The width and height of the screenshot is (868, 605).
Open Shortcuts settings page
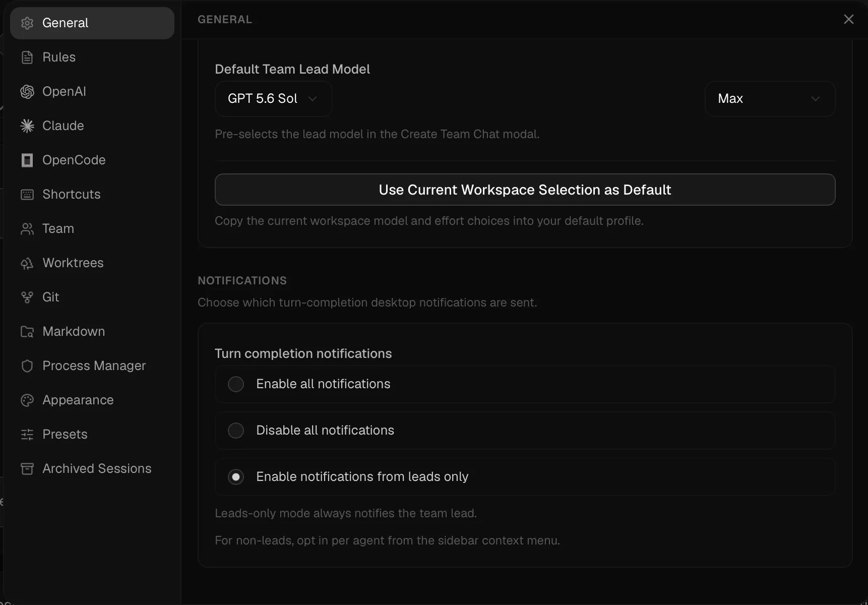[92, 195]
